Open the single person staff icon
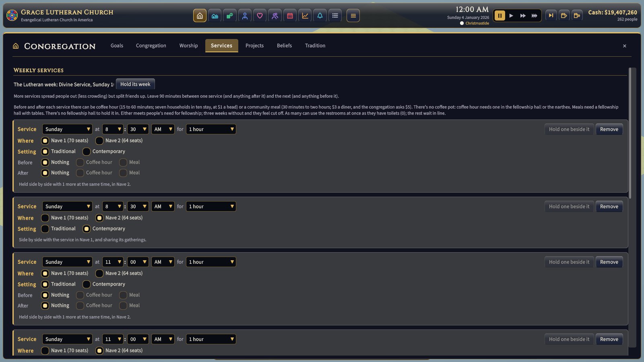The height and width of the screenshot is (362, 644). (x=245, y=16)
